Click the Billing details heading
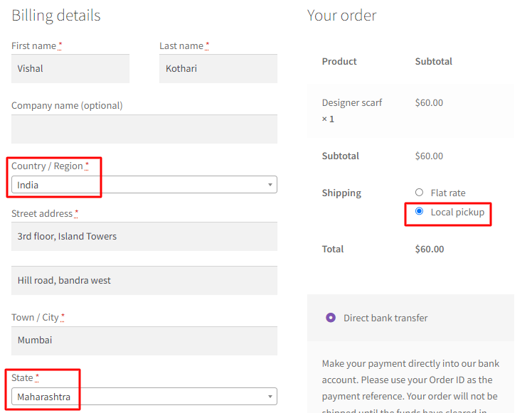 point(56,16)
